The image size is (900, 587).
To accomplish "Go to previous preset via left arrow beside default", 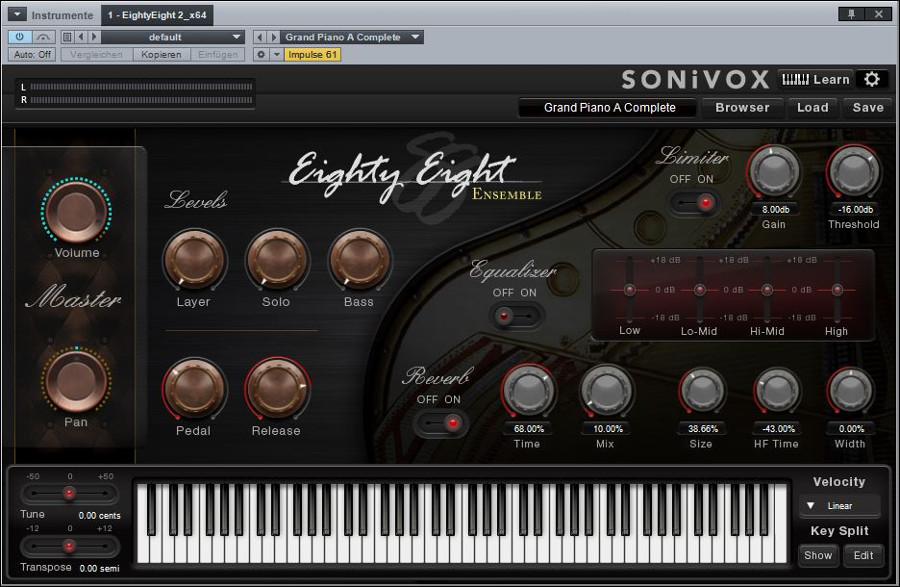I will point(81,37).
